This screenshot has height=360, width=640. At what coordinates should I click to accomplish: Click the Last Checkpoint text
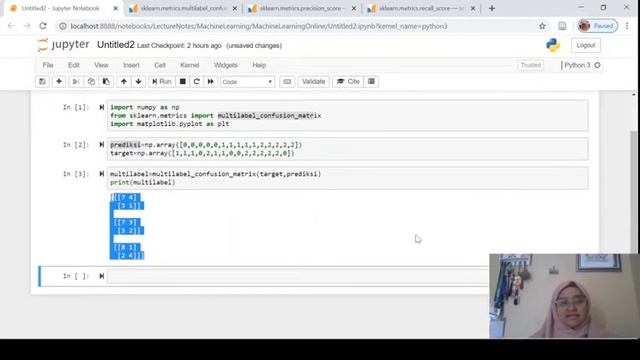(179, 46)
